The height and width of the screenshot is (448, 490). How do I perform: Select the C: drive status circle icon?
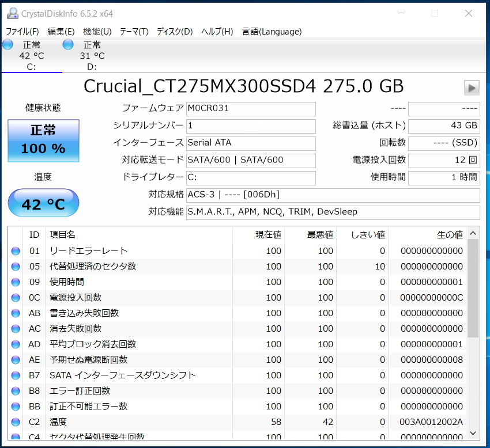click(x=7, y=45)
